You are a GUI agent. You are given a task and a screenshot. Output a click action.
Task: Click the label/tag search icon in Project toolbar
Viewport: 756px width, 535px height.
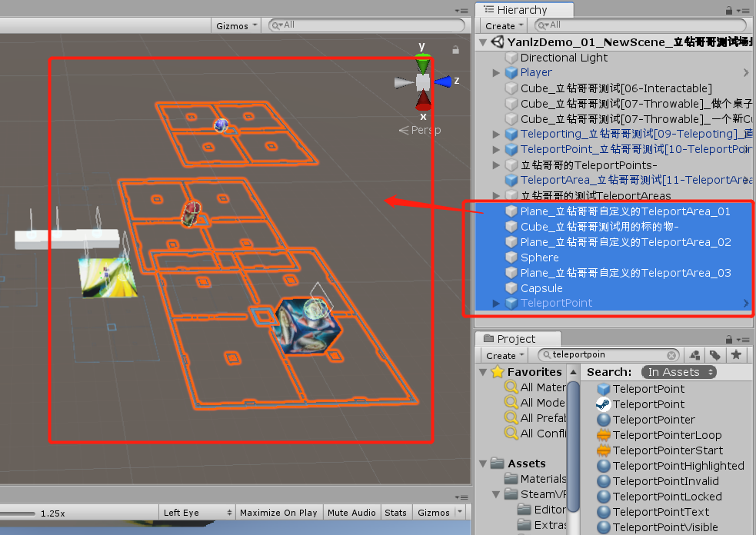point(714,354)
